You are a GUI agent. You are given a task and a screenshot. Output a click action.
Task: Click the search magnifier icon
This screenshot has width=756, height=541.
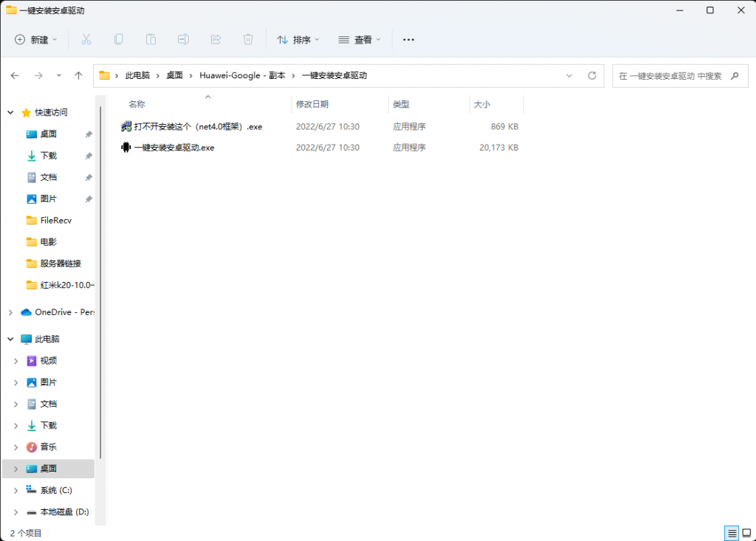pos(735,76)
